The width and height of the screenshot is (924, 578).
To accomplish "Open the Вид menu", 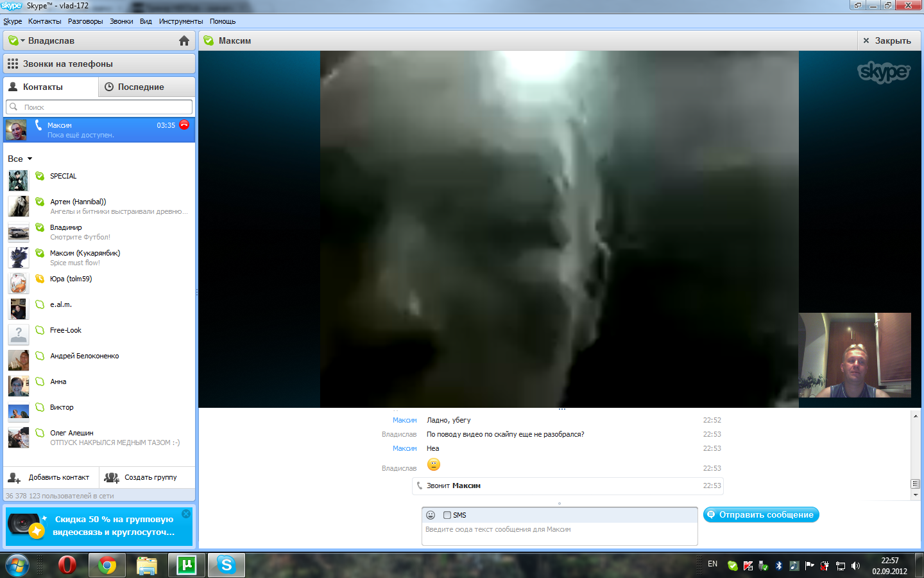I will point(146,21).
